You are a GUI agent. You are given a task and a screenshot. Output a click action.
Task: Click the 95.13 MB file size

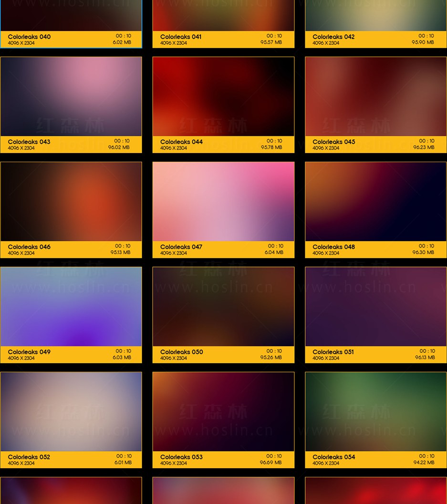click(121, 252)
